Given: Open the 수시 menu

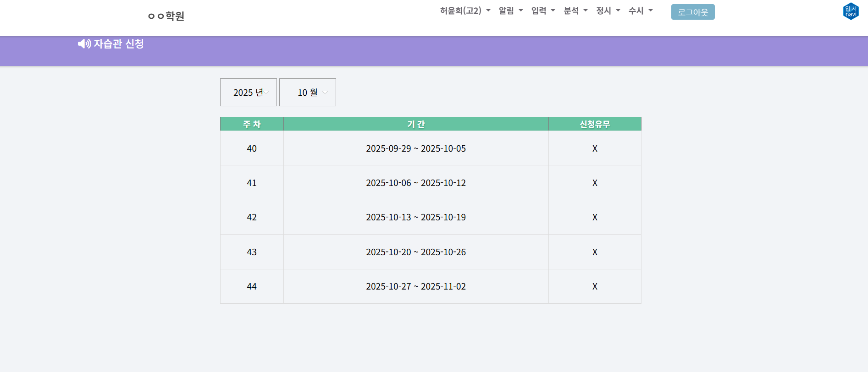Looking at the screenshot, I should tap(640, 11).
